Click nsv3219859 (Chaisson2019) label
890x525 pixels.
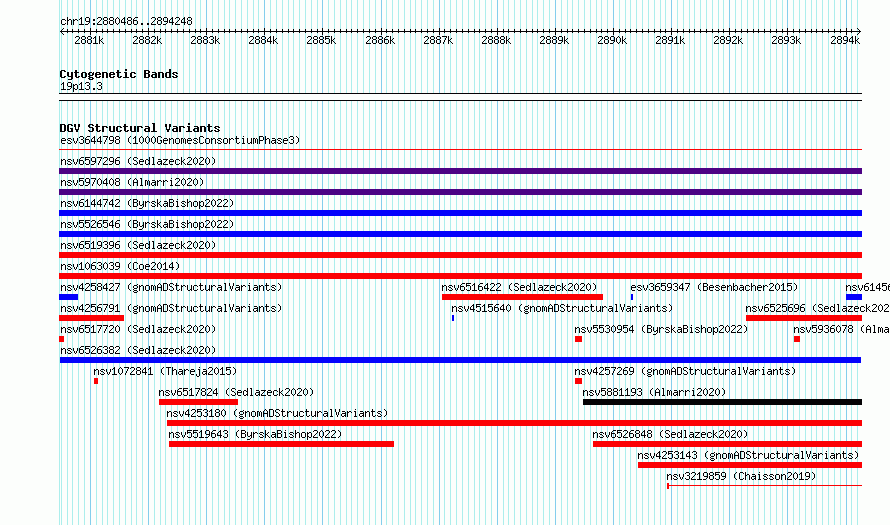(x=741, y=476)
